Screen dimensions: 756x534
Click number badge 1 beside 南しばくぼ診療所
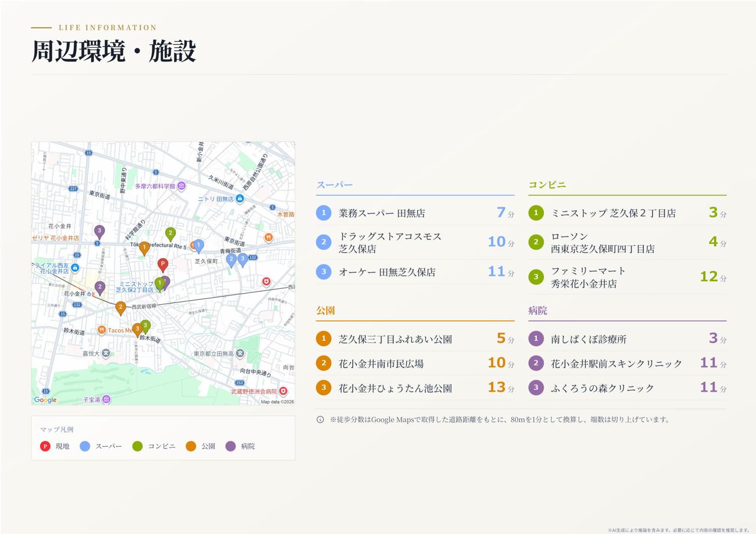point(536,338)
